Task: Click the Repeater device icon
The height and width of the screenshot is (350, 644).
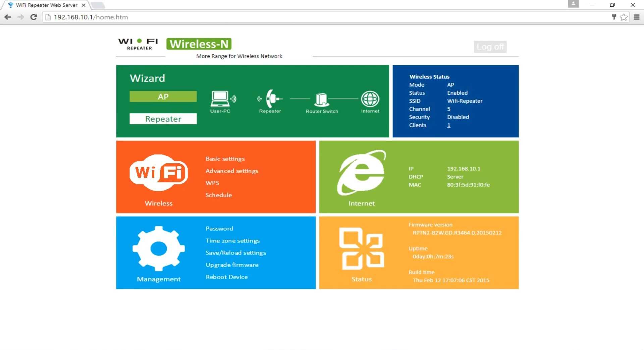Action: [270, 99]
